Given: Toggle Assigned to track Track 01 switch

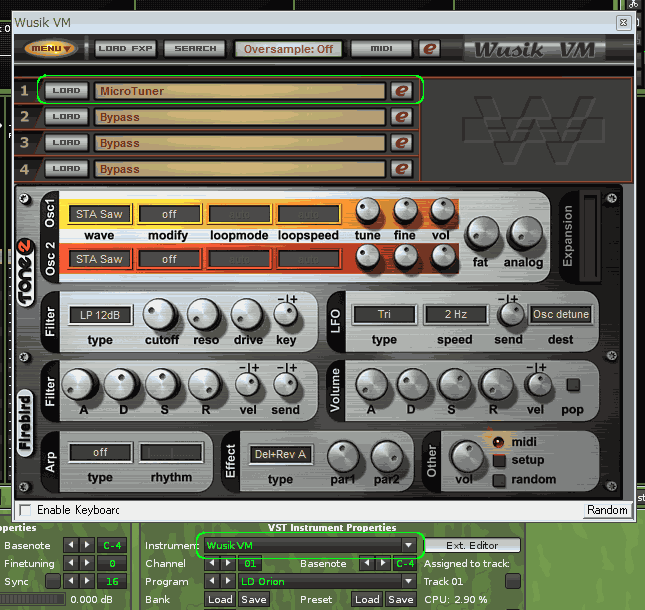Looking at the screenshot, I should [513, 582].
